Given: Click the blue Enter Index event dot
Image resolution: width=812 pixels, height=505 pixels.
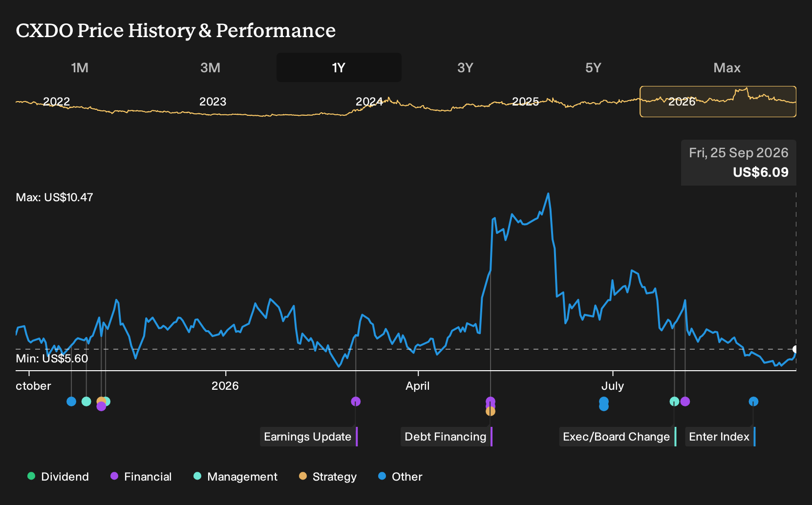Looking at the screenshot, I should pos(753,401).
